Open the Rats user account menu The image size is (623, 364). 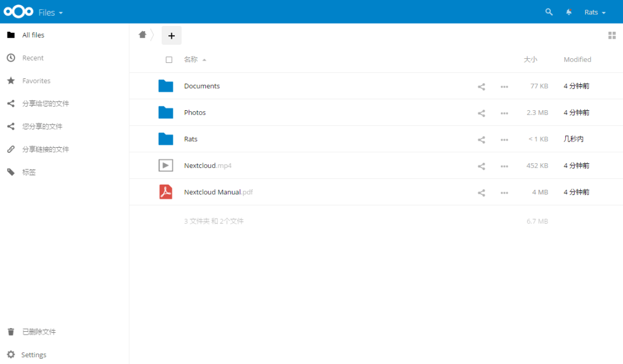pos(595,12)
